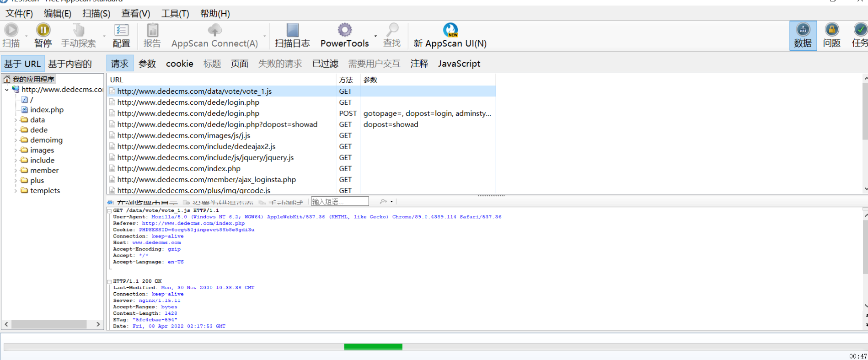This screenshot has height=360, width=868.
Task: Switch to 数据 data view
Action: tap(803, 36)
